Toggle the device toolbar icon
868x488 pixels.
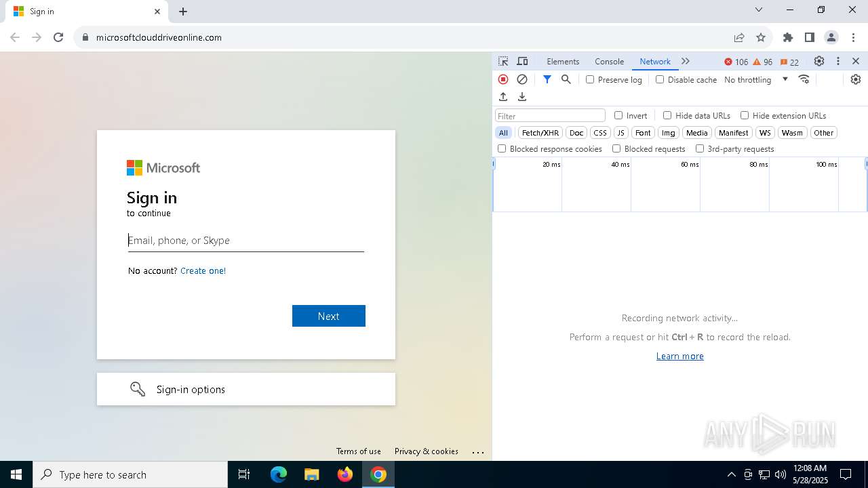[x=522, y=61]
